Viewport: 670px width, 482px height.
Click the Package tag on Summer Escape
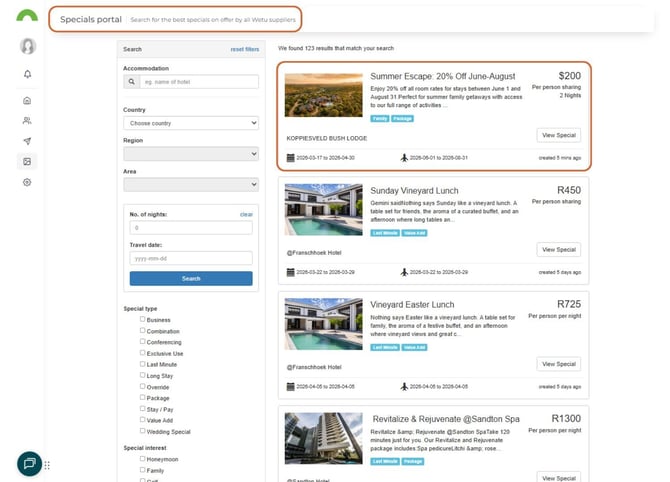(x=402, y=118)
